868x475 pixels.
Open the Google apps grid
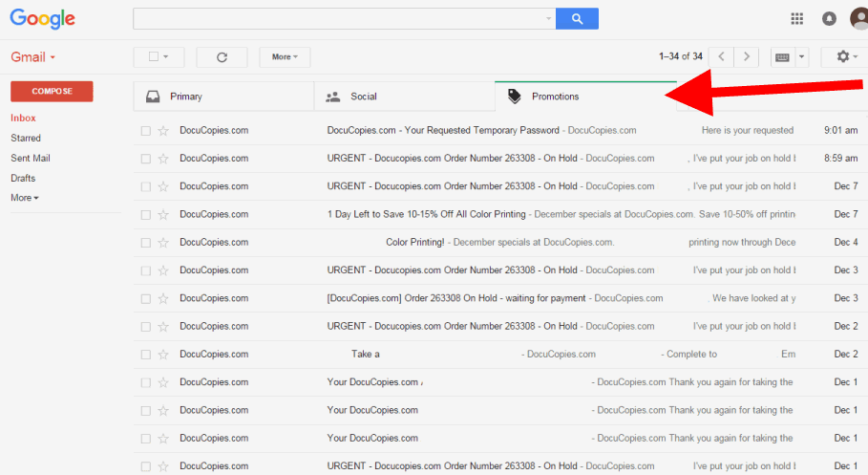[797, 18]
